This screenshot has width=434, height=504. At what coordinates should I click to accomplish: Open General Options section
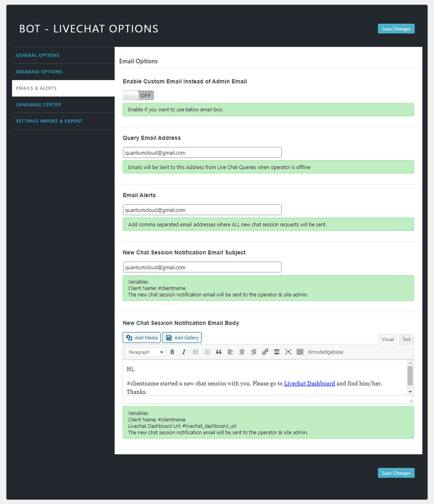(63, 55)
